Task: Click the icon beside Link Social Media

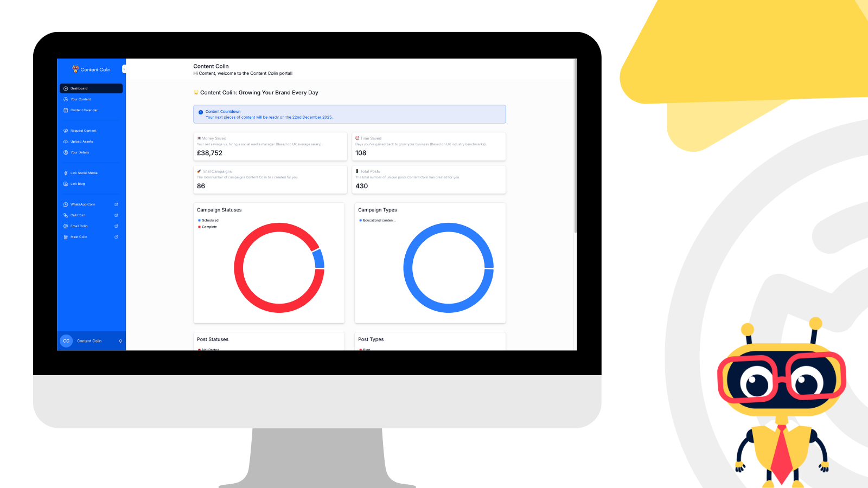Action: pos(66,173)
